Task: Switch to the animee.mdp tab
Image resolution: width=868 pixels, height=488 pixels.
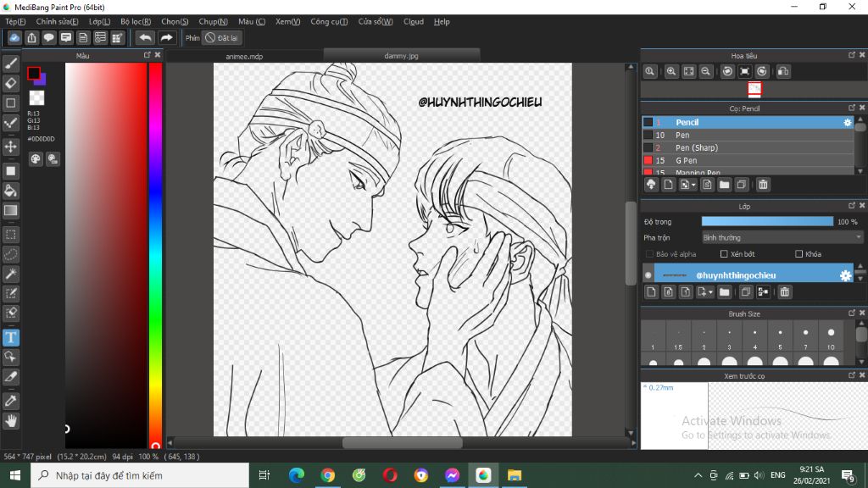Action: click(x=244, y=56)
